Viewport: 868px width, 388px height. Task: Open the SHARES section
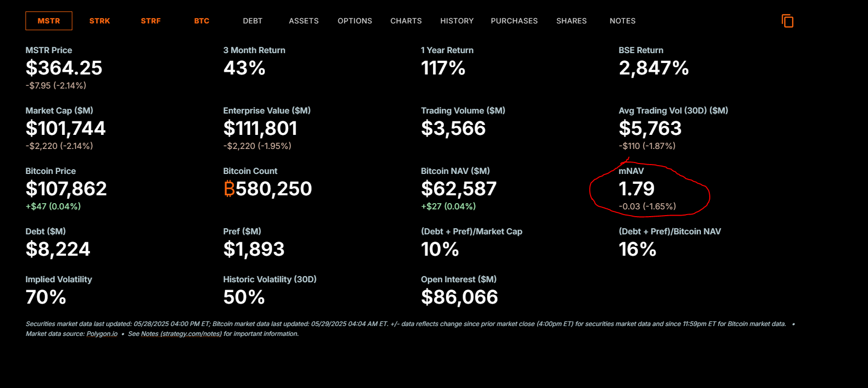[x=571, y=21]
